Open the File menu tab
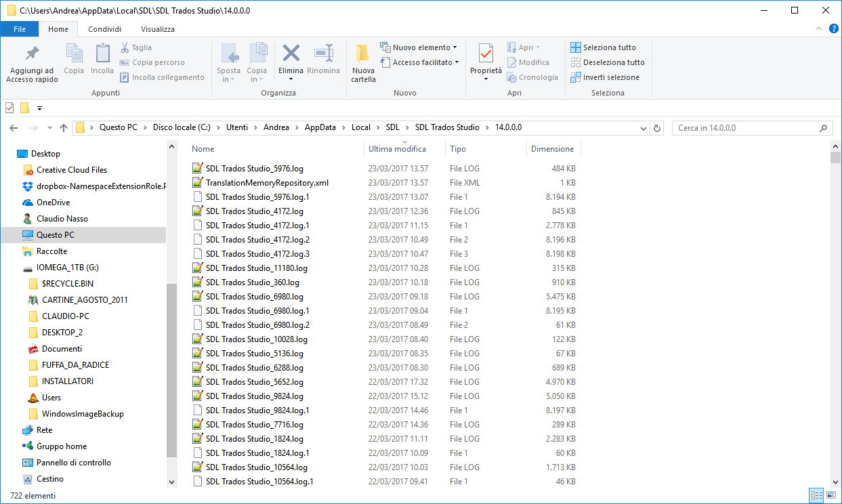The width and height of the screenshot is (842, 504). [x=20, y=29]
